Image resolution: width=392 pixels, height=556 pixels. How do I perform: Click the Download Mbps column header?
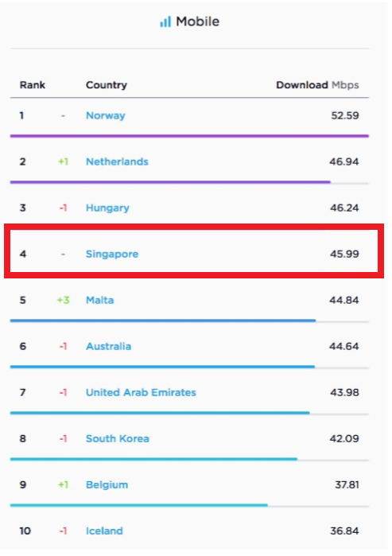317,85
